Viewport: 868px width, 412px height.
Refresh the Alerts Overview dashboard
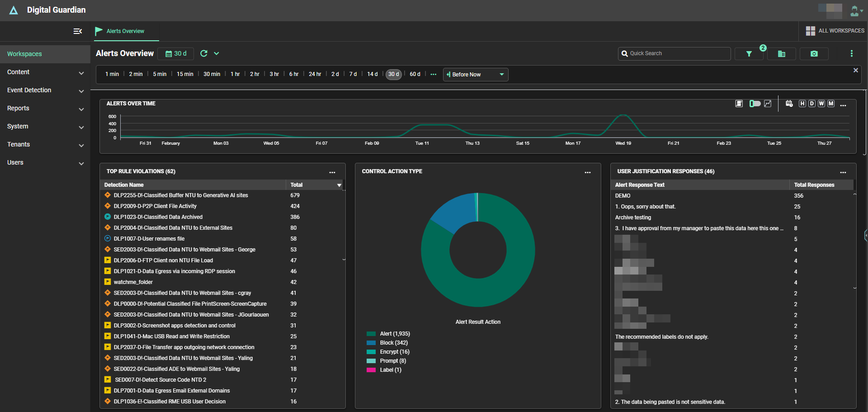pyautogui.click(x=204, y=53)
